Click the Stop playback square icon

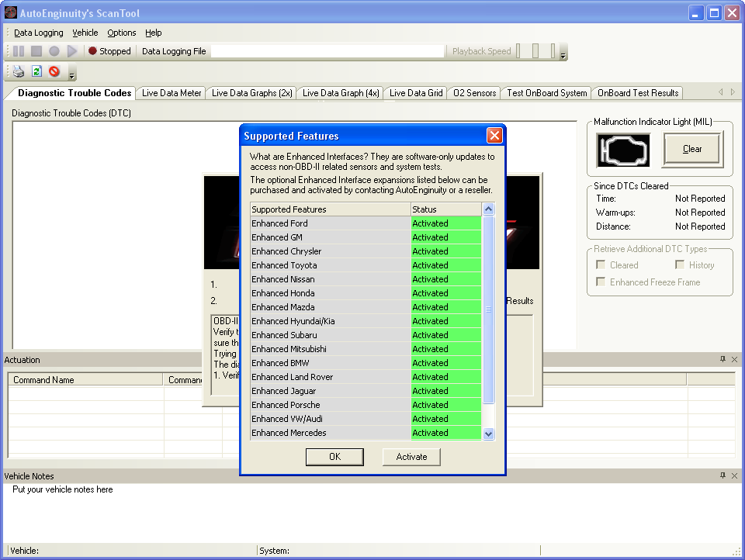click(36, 51)
